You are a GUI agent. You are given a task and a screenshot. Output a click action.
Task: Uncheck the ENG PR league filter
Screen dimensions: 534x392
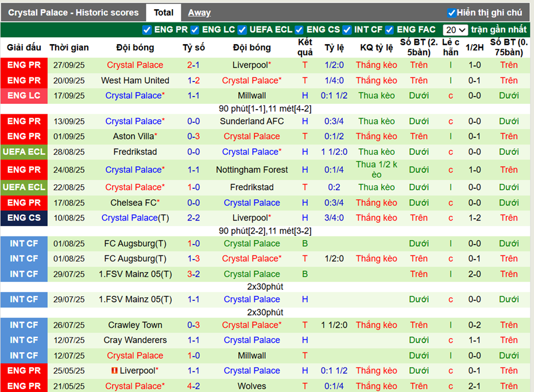[147, 30]
